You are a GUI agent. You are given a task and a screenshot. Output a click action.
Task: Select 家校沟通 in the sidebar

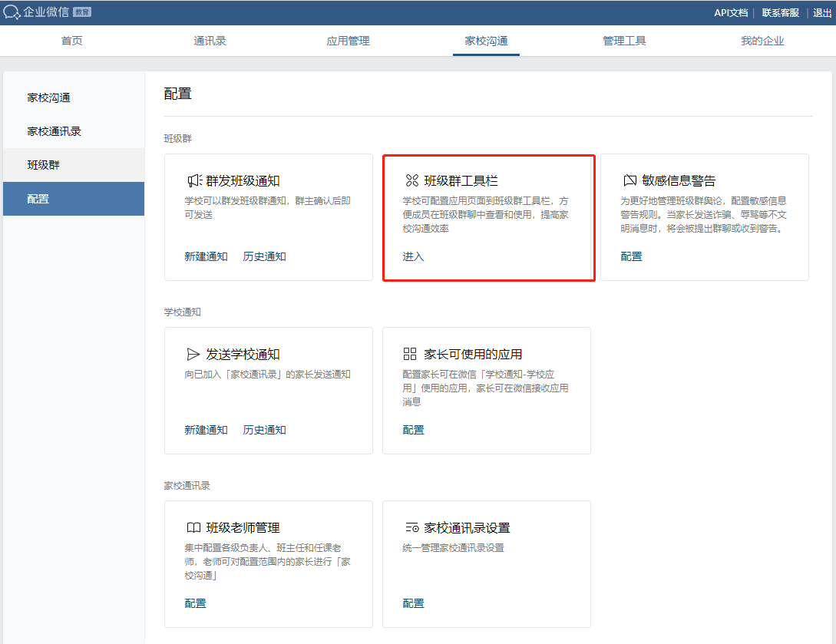point(74,97)
